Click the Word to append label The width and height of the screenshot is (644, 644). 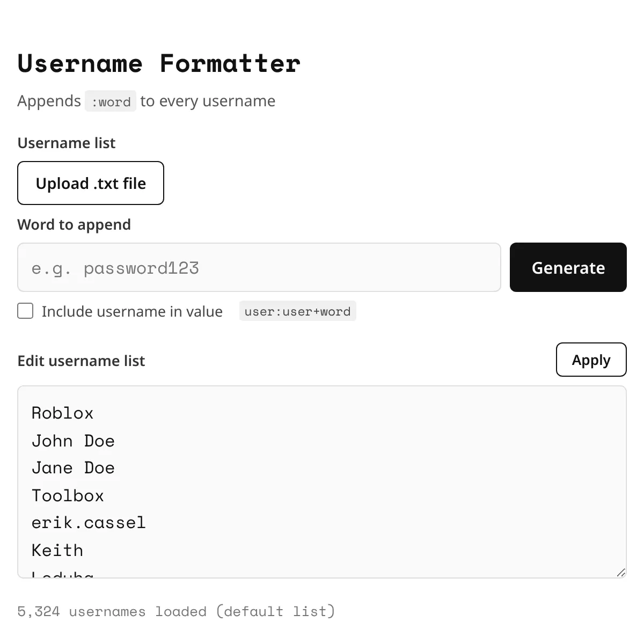[x=74, y=224]
